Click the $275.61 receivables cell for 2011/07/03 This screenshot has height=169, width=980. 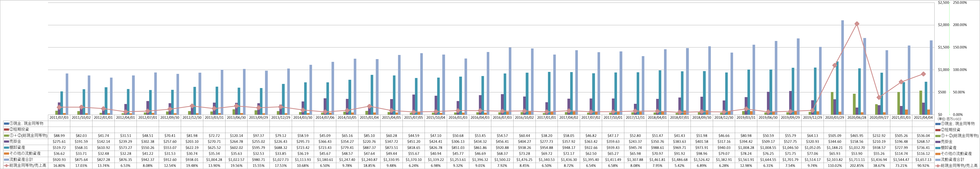click(x=59, y=141)
